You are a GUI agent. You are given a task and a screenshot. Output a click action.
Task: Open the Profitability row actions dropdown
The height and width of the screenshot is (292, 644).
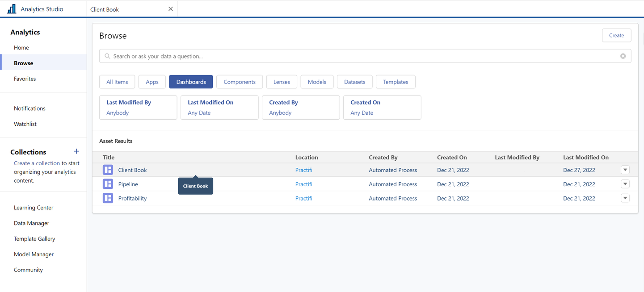coord(625,198)
